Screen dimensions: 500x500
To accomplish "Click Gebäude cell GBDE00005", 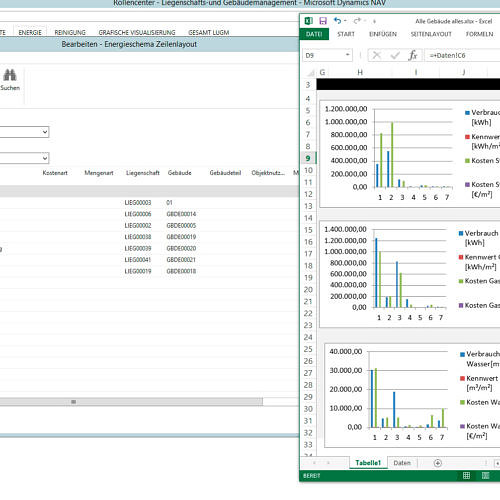I will [181, 226].
